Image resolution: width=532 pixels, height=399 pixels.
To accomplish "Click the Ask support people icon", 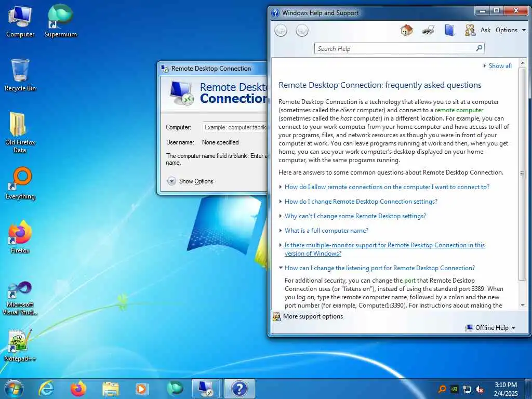I will tap(470, 30).
